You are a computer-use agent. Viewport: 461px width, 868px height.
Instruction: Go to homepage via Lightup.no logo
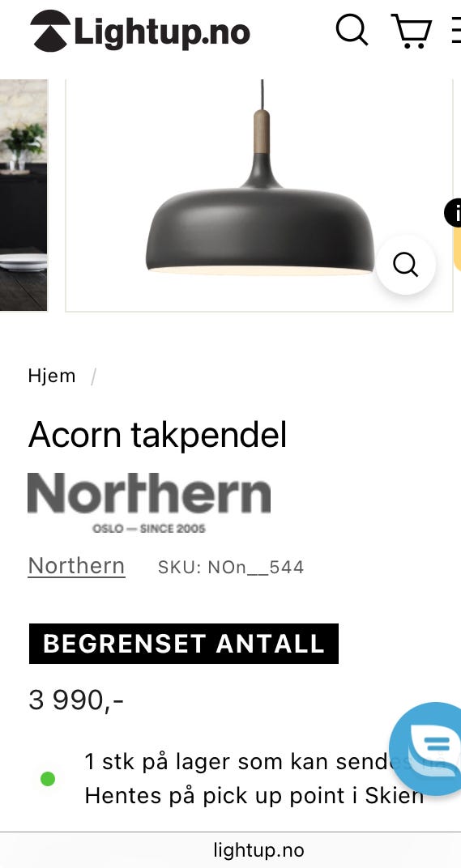pos(140,31)
